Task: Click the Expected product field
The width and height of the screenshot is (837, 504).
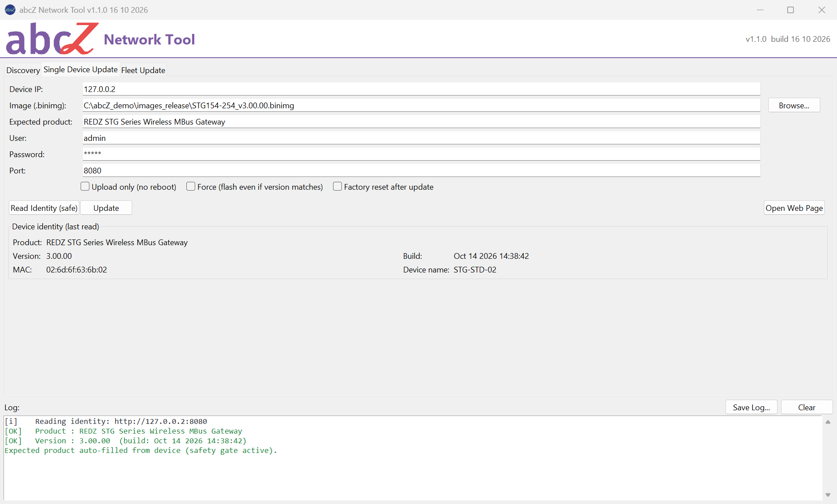Action: (421, 121)
